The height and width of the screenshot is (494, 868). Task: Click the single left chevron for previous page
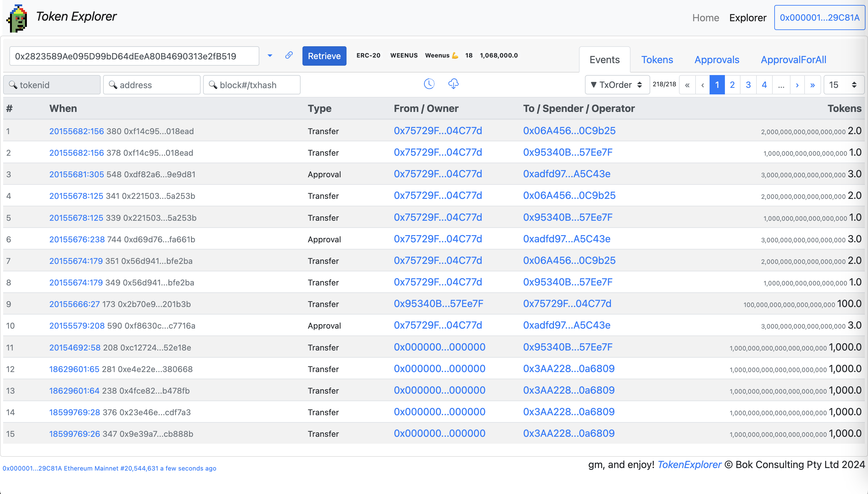(702, 85)
